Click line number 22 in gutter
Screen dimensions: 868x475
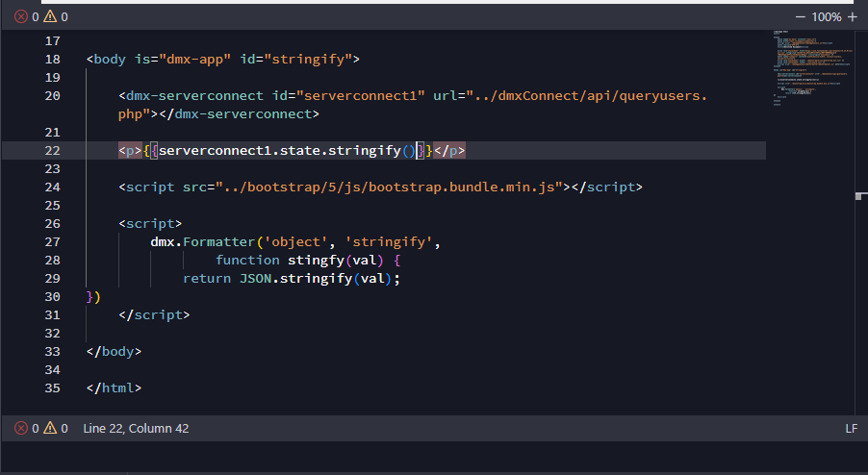[x=53, y=150]
